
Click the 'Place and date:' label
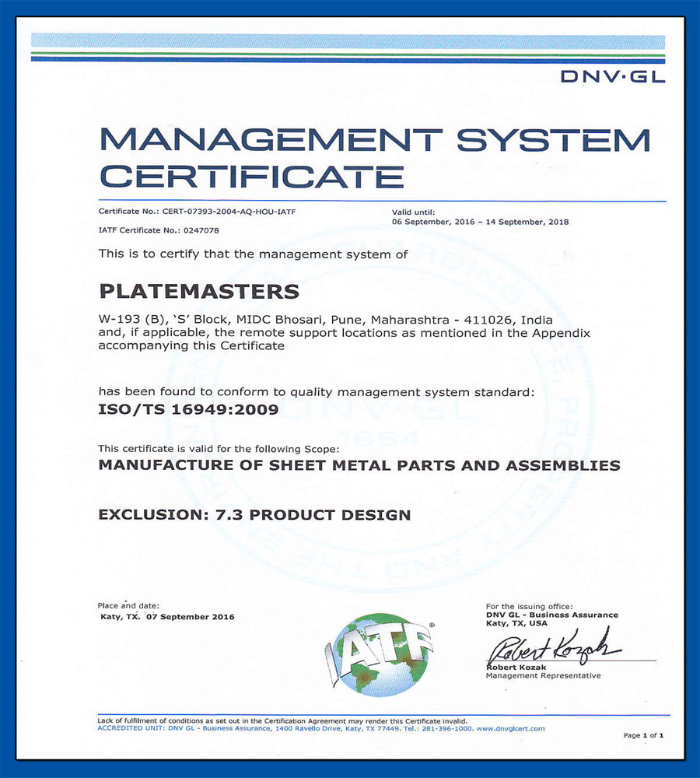(x=128, y=606)
